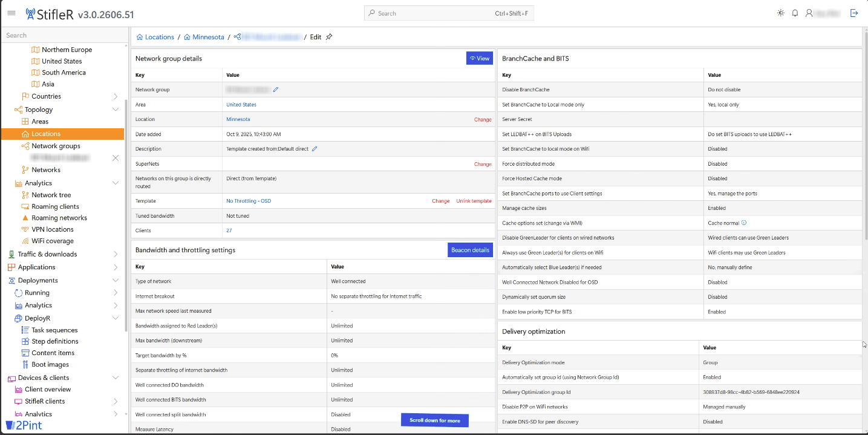Viewport: 868px width, 435px height.
Task: Expand the Countries section chevron
Action: coord(116,96)
